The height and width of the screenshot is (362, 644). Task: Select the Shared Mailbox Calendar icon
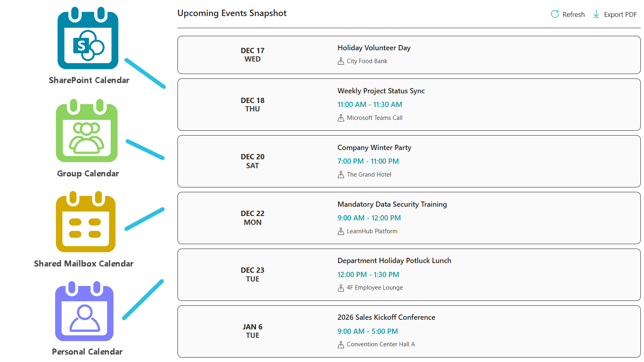pyautogui.click(x=86, y=223)
